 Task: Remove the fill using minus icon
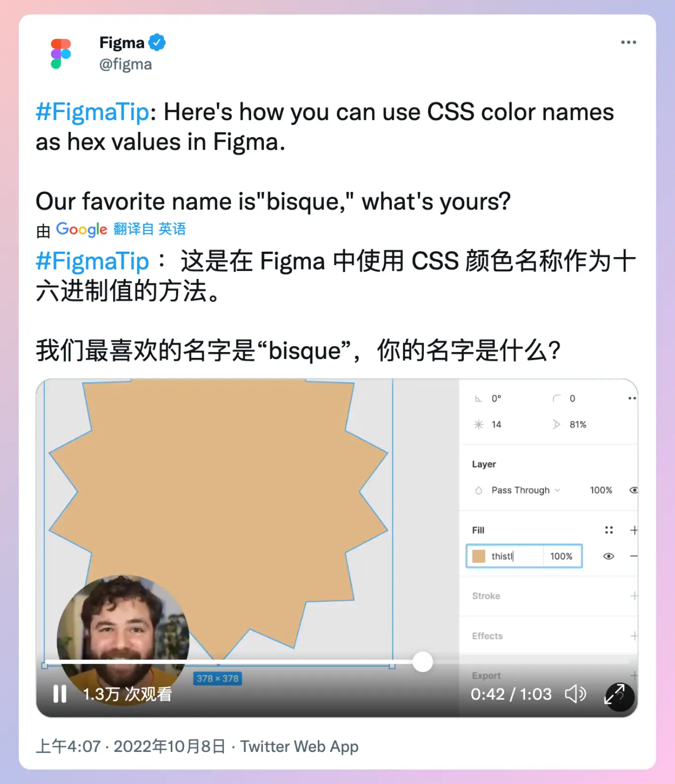point(634,556)
